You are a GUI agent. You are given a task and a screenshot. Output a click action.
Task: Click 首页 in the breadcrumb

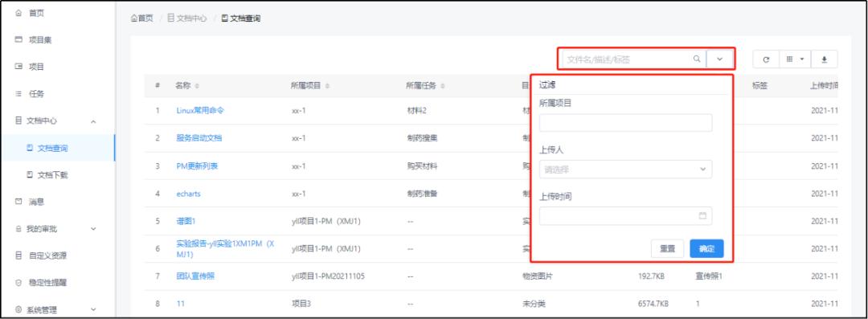[141, 18]
